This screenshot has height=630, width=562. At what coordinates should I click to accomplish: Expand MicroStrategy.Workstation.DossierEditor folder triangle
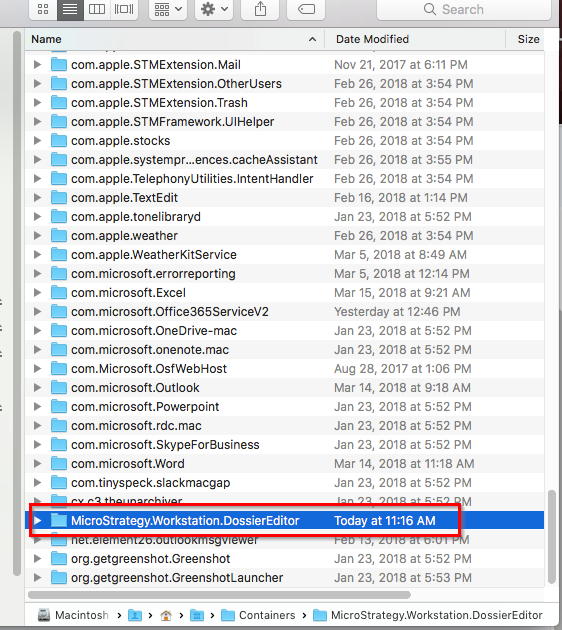click(37, 521)
